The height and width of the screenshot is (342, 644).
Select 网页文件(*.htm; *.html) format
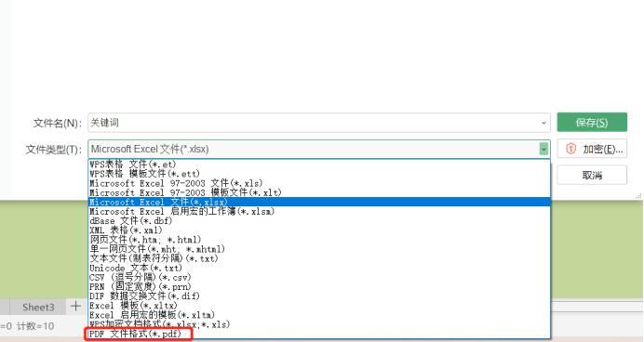(145, 240)
